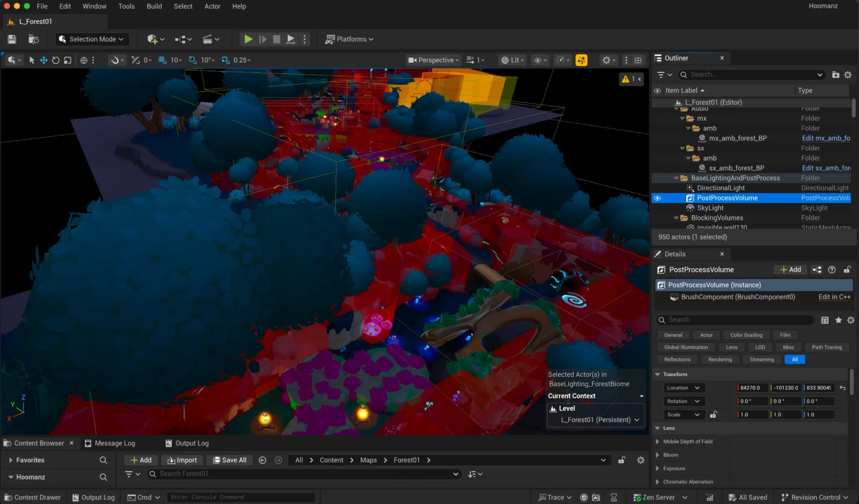The width and height of the screenshot is (859, 504).
Task: Play the level in the editor
Action: [248, 39]
